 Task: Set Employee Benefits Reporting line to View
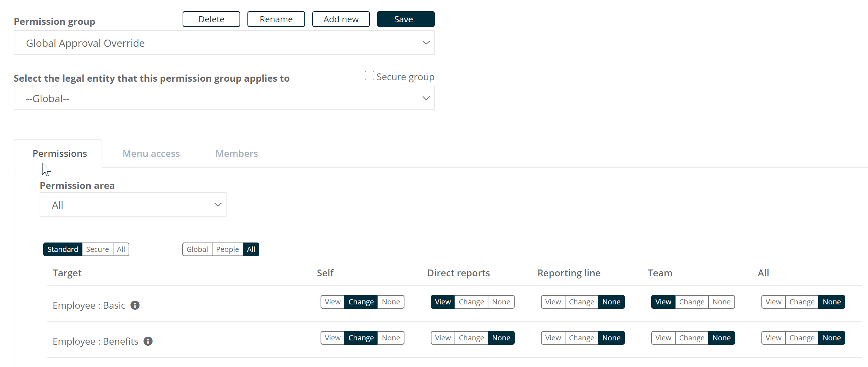click(553, 338)
